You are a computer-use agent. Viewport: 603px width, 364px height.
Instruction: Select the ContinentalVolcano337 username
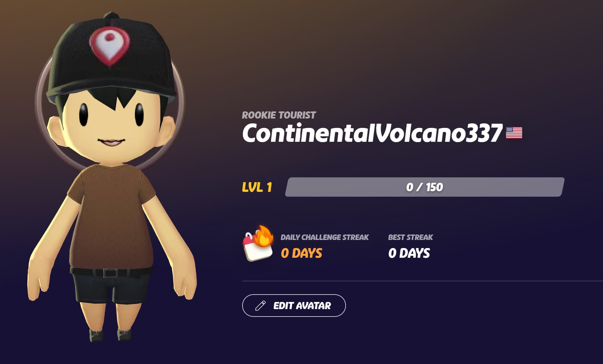pos(372,133)
